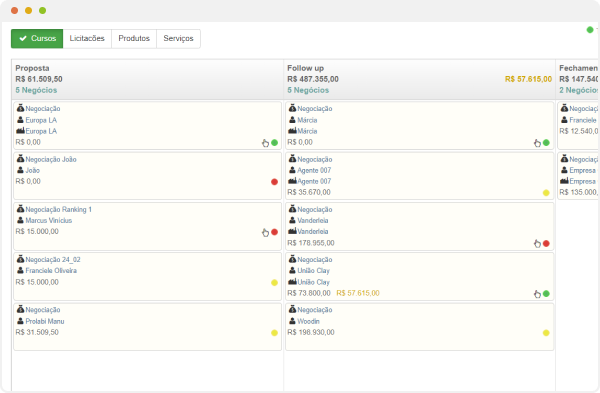Image resolution: width=600 pixels, height=393 pixels.
Task: Click hand icon on Vanderleia card
Action: click(x=537, y=244)
